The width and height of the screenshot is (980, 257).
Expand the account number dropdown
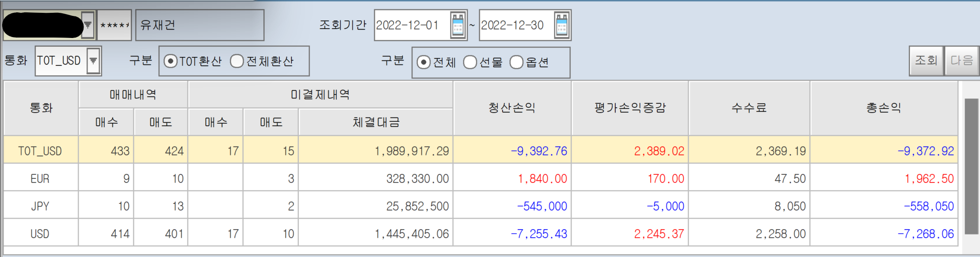pos(88,25)
